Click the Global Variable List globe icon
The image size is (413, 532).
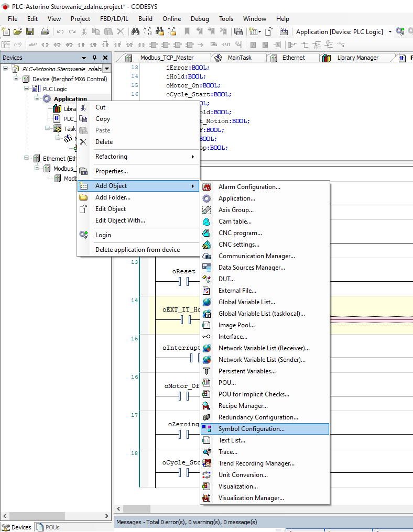pyautogui.click(x=207, y=302)
